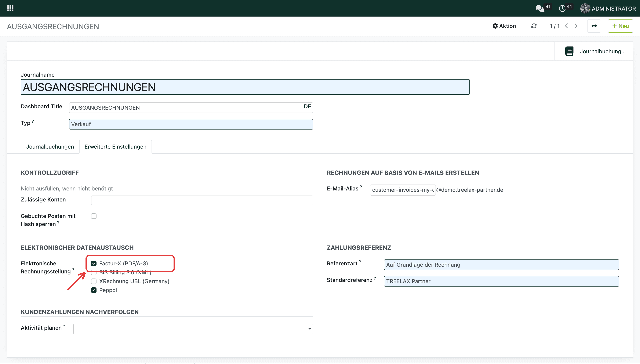Click the Zulässige Konten field
The image size is (640, 364).
click(x=202, y=200)
